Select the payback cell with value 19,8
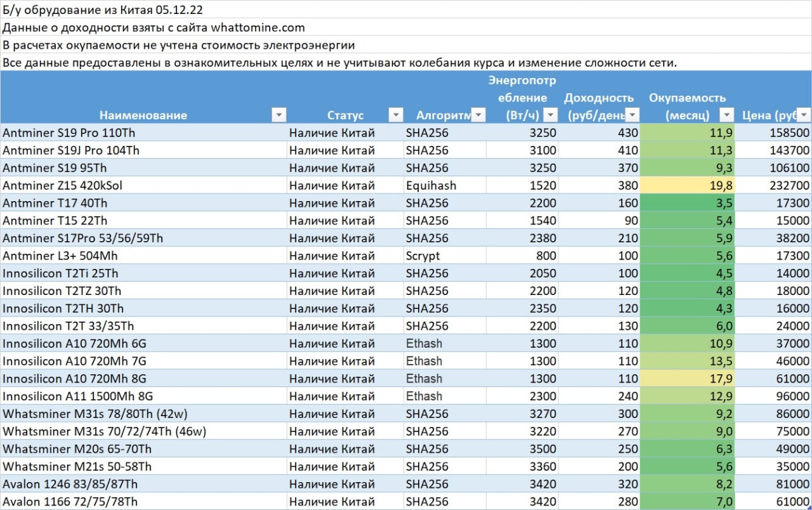Image resolution: width=812 pixels, height=510 pixels. click(x=688, y=185)
